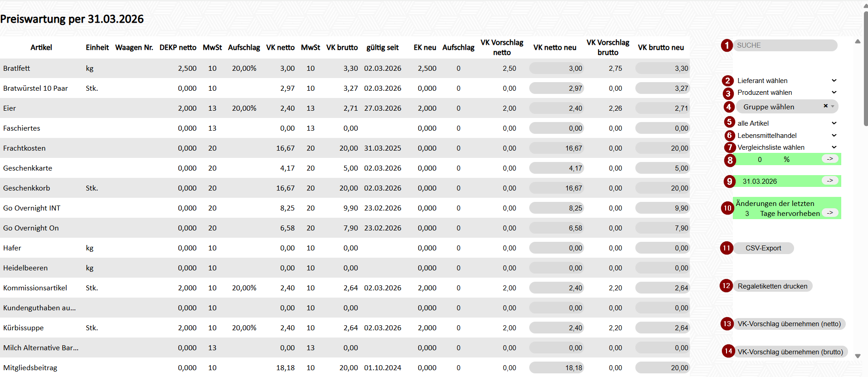Click VK-Vorschlag übernehmen (netto) button
The height and width of the screenshot is (377, 868).
789,324
